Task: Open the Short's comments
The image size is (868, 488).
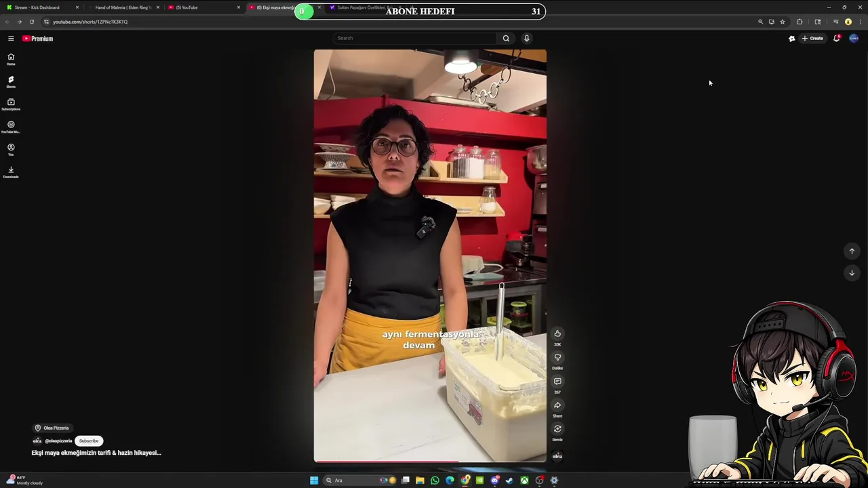Action: pyautogui.click(x=557, y=382)
